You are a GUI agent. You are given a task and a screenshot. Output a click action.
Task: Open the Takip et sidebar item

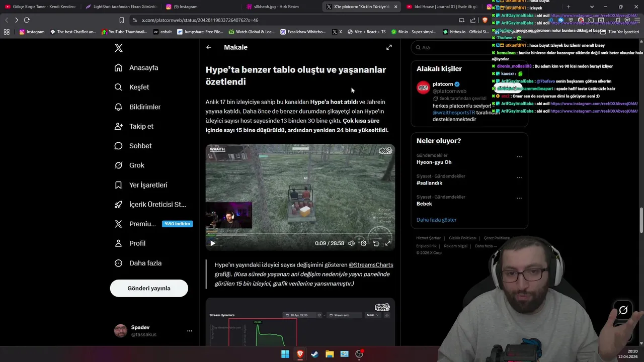134,126
